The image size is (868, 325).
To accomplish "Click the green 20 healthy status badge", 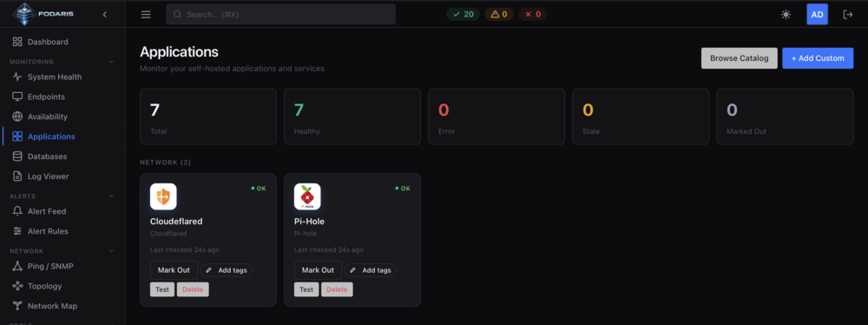I will 464,15.
